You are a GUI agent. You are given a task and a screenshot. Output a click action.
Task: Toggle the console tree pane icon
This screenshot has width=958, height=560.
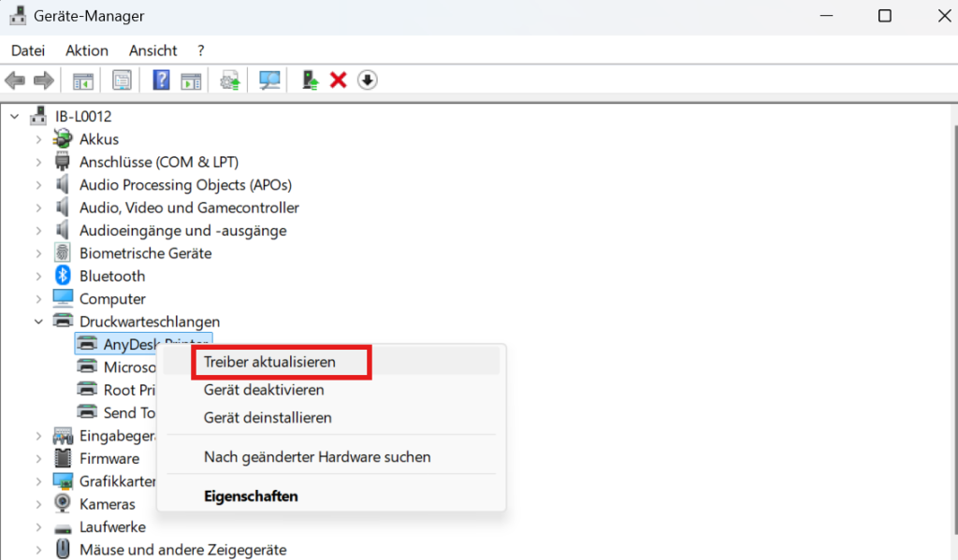click(83, 80)
